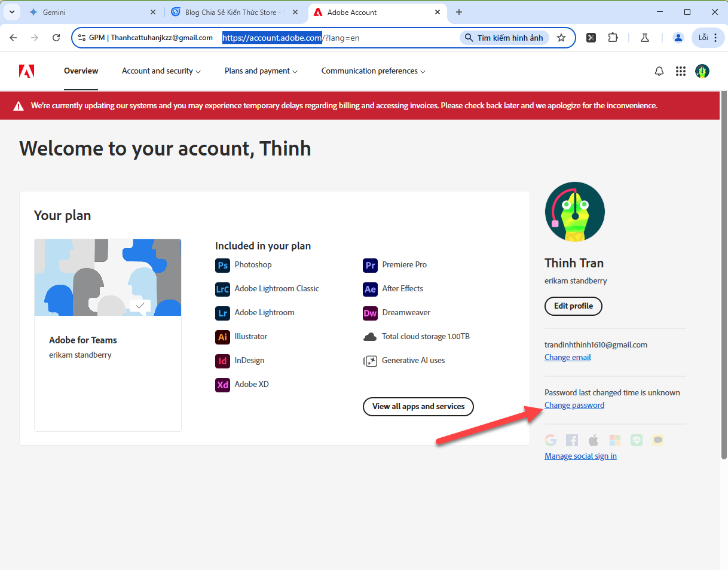Click the Dreamweaver text label
The image size is (728, 570).
point(406,313)
